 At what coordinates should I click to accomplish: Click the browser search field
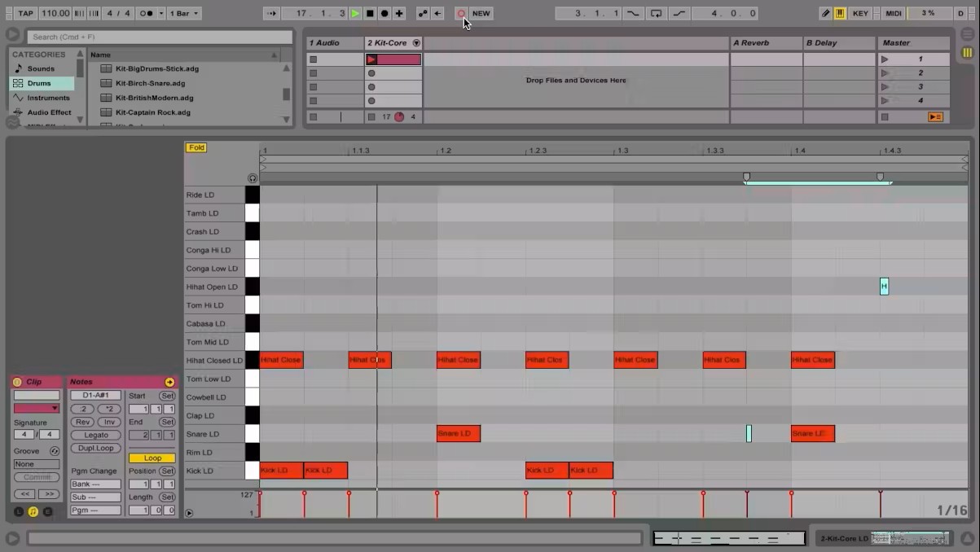(160, 37)
